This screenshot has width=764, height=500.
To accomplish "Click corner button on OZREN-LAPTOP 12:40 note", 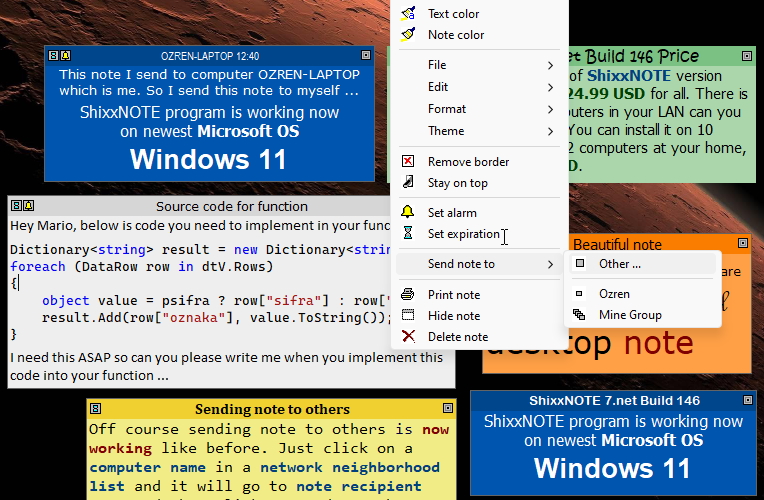I will tap(366, 55).
